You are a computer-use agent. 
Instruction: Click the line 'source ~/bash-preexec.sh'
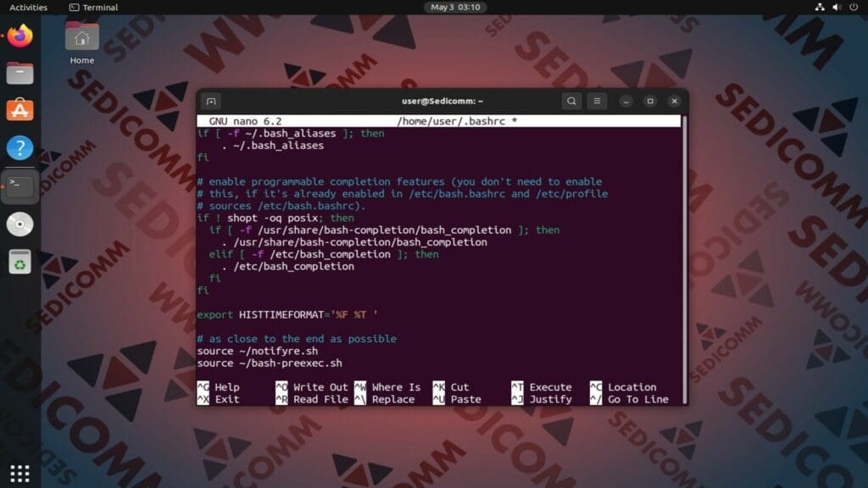tap(270, 363)
